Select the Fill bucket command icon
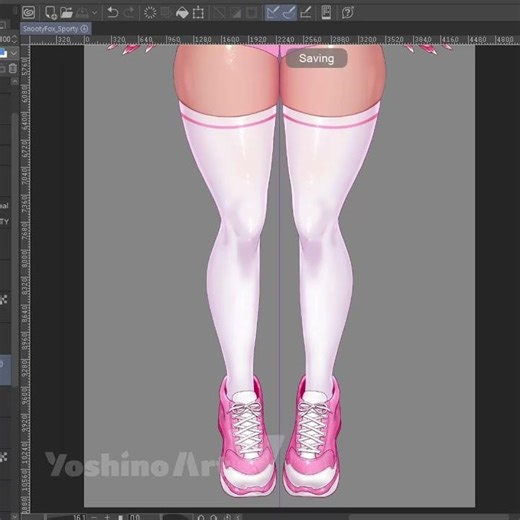Viewport: 520px width, 520px height. tap(182, 13)
